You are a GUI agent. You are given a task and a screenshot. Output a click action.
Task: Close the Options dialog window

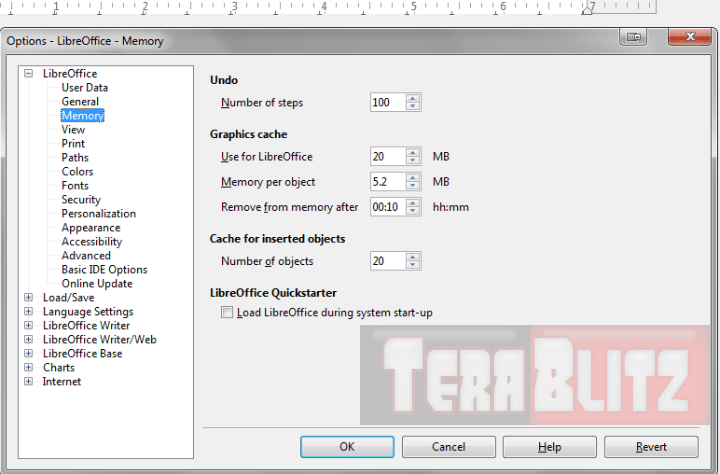(x=690, y=37)
